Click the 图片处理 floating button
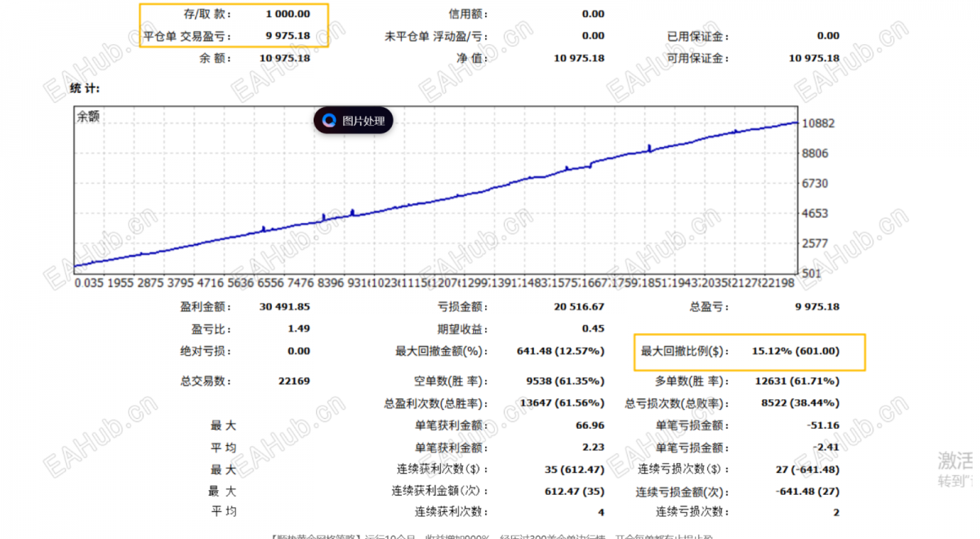This screenshot has height=539, width=980. [354, 121]
